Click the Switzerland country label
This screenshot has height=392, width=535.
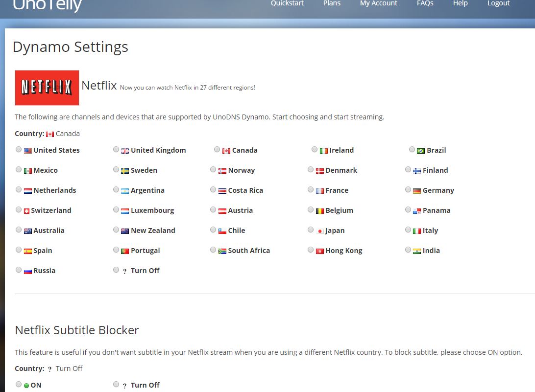click(x=51, y=210)
